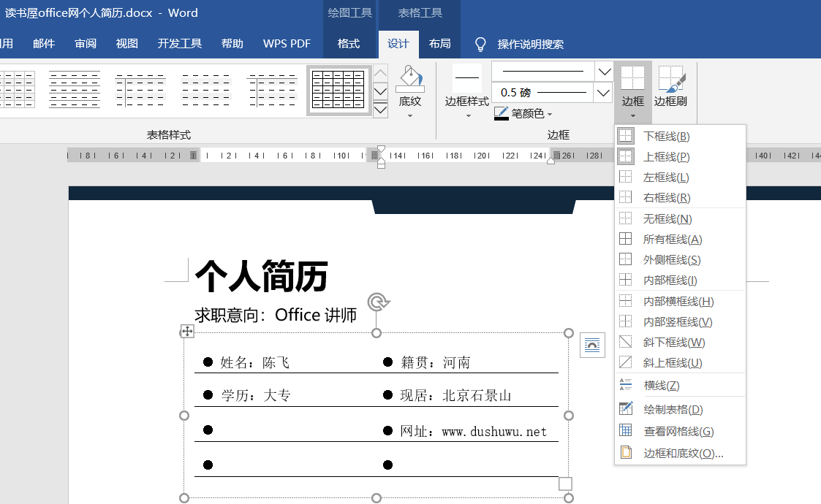Open the 笔颜色 pen color picker
821x504 pixels.
click(x=523, y=113)
